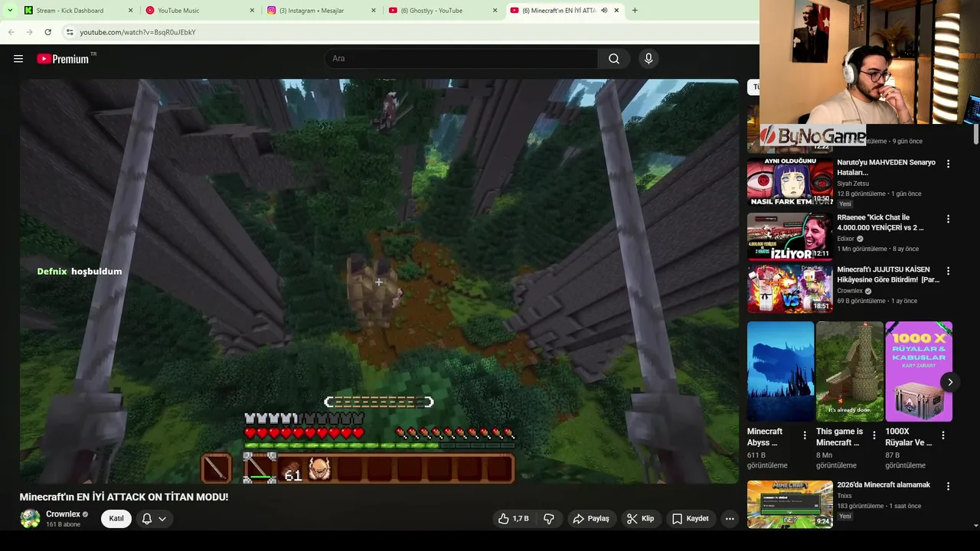The width and height of the screenshot is (980, 551).
Task: Open the 2026'da Minecraft alamamak thumbnail
Action: [x=789, y=504]
